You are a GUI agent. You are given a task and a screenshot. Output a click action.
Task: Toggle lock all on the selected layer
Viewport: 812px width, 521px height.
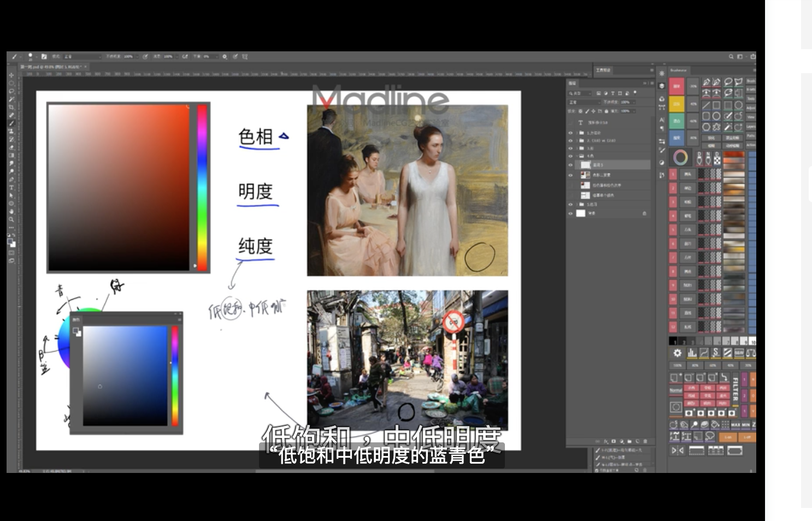coord(607,111)
